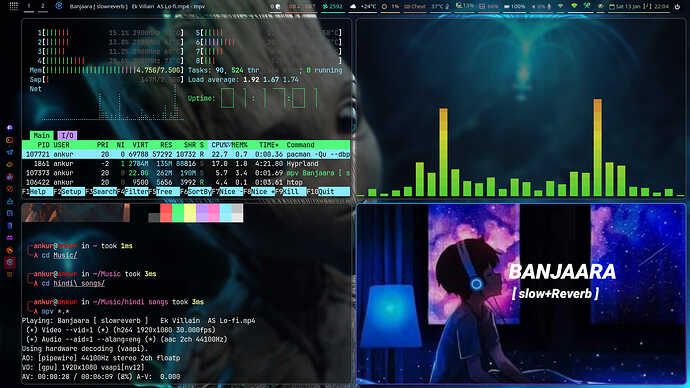Click the calendar date Sat 13 Jan
Screen dimensions: 690x388
pyautogui.click(x=628, y=7)
